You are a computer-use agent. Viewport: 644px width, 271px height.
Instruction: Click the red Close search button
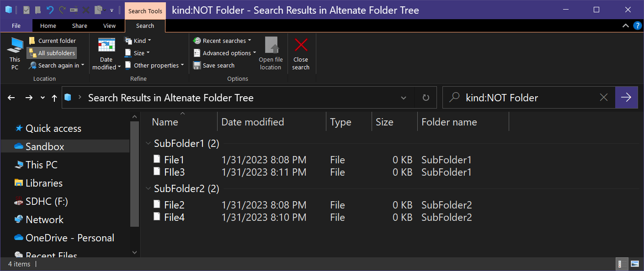tap(301, 54)
